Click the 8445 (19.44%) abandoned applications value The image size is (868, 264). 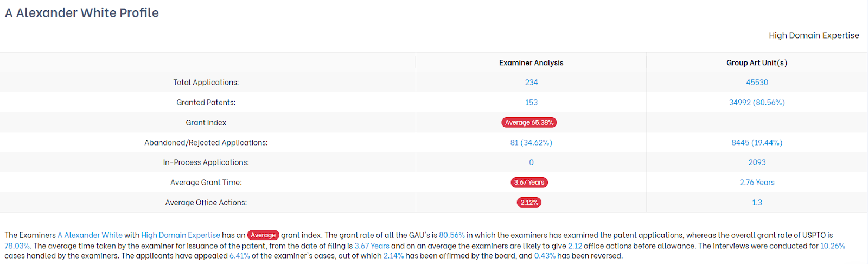click(757, 143)
